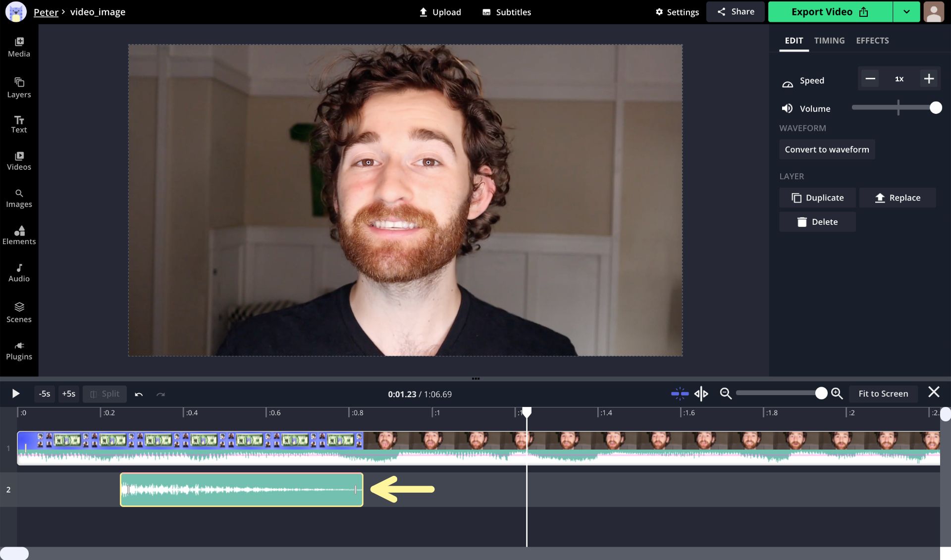The image size is (951, 560).
Task: Open the Scenes panel
Action: [19, 312]
